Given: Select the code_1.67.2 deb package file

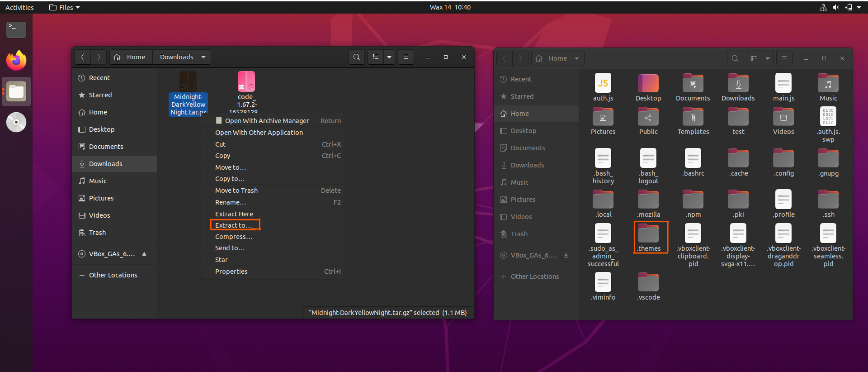Looking at the screenshot, I should point(246,82).
